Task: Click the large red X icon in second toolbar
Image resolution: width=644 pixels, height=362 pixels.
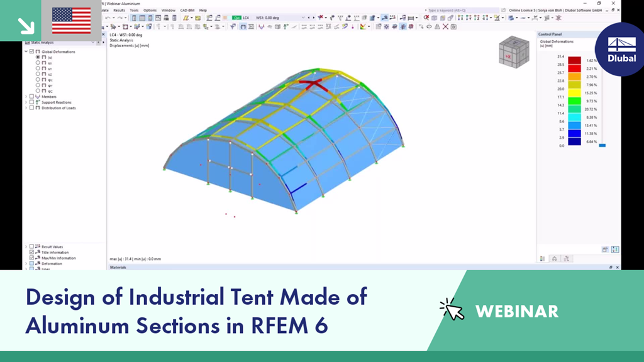Action: point(445,26)
